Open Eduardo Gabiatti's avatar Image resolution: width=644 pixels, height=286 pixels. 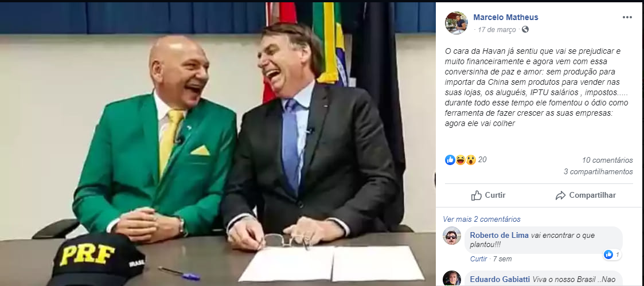pyautogui.click(x=452, y=279)
